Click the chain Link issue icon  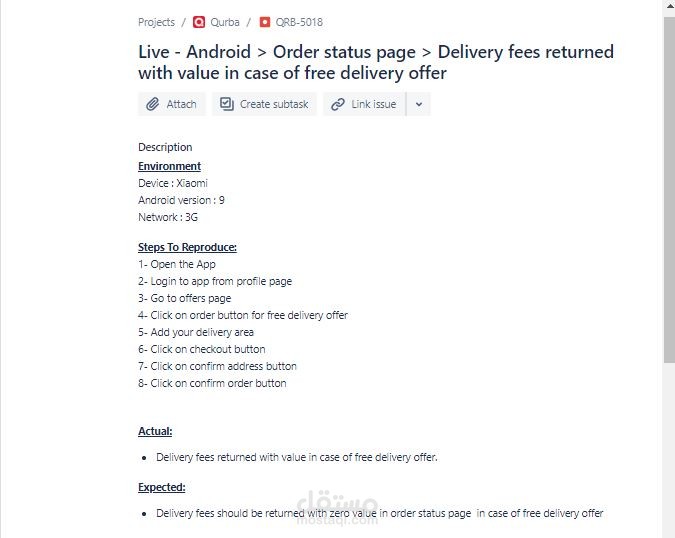coord(338,104)
